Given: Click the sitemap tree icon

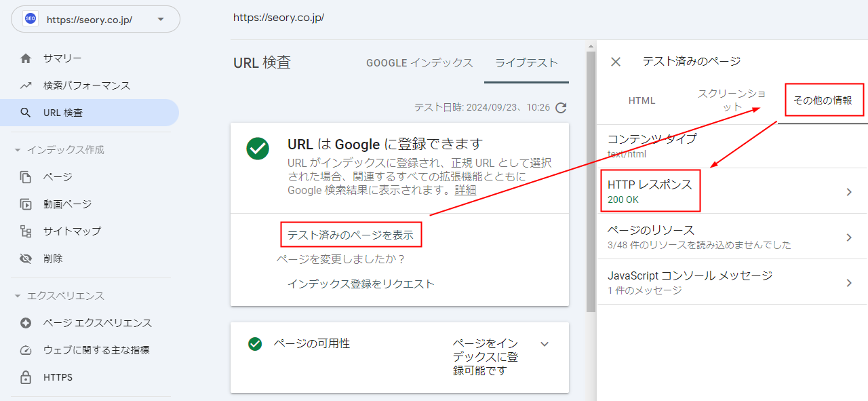Looking at the screenshot, I should pos(26,231).
